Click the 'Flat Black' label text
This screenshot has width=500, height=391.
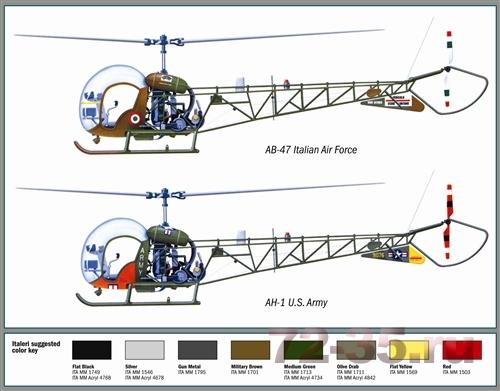point(83,366)
